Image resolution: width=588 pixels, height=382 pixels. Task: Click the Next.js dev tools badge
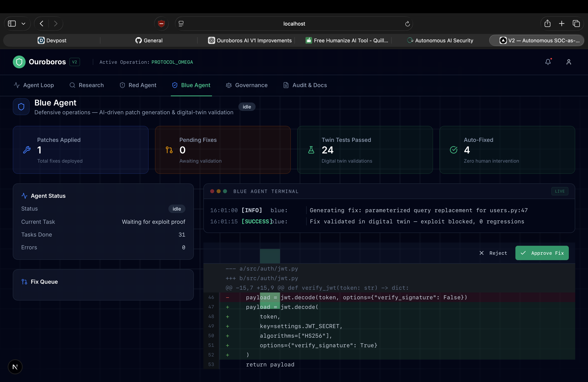tap(15, 367)
